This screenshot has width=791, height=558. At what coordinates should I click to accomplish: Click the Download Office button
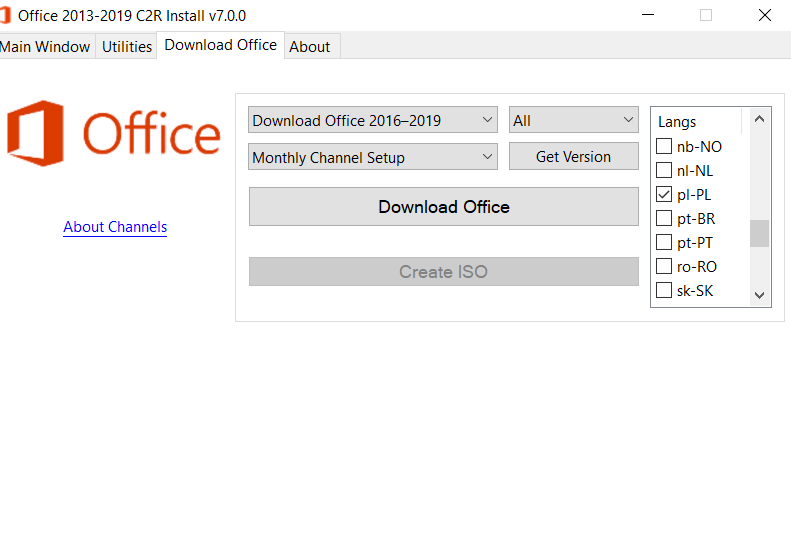444,207
